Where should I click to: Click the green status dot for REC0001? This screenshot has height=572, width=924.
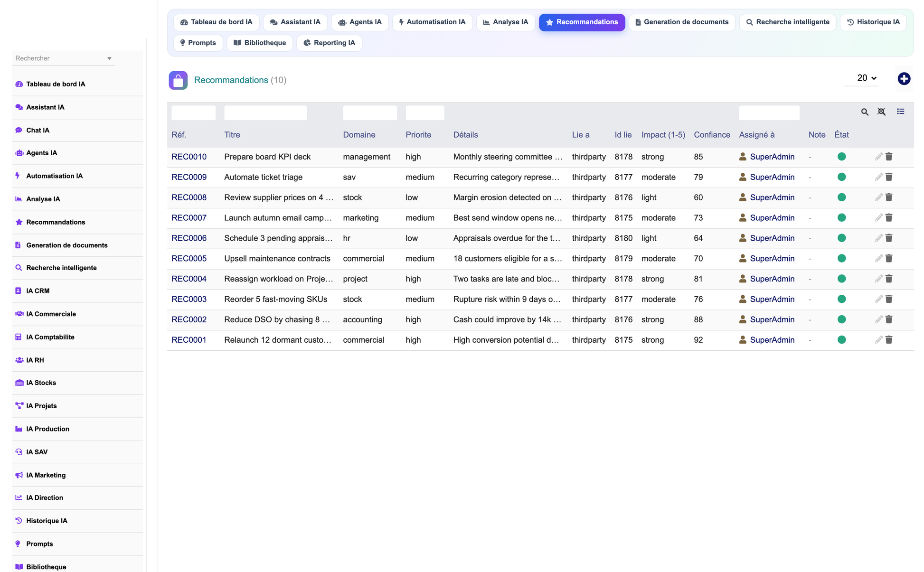click(x=841, y=340)
